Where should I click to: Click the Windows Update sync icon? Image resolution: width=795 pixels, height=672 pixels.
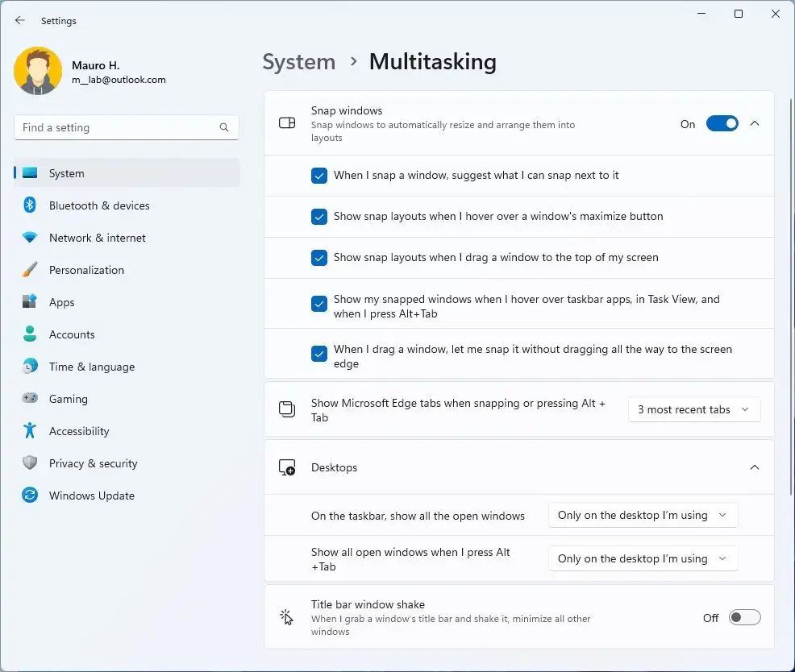click(x=30, y=496)
